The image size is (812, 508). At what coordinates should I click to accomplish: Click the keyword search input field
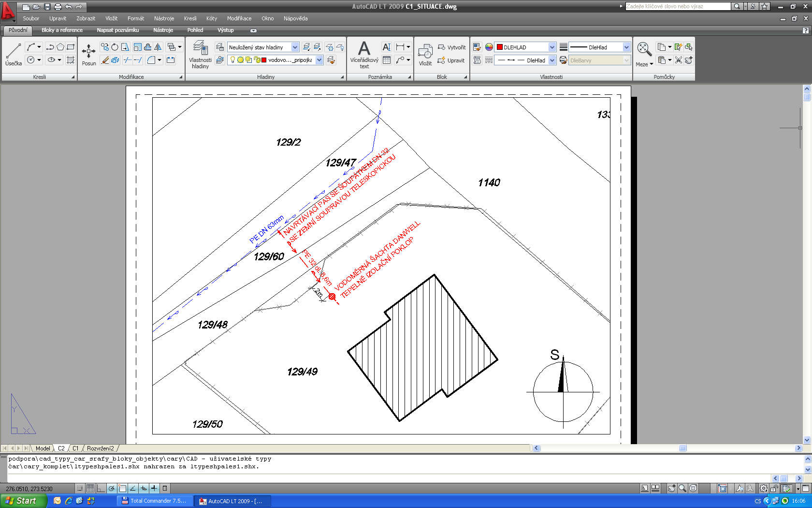tap(678, 6)
